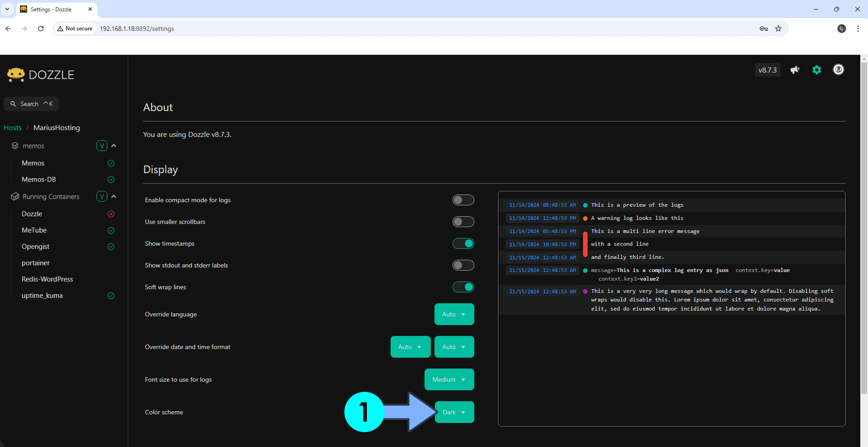Collapse the memos group chevron
This screenshot has height=447, width=868.
[114, 146]
